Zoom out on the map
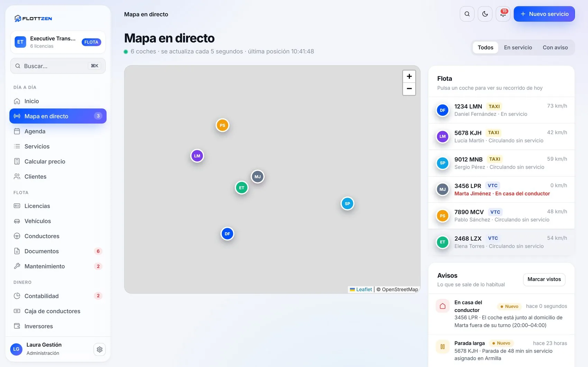This screenshot has width=588, height=367. coord(409,89)
